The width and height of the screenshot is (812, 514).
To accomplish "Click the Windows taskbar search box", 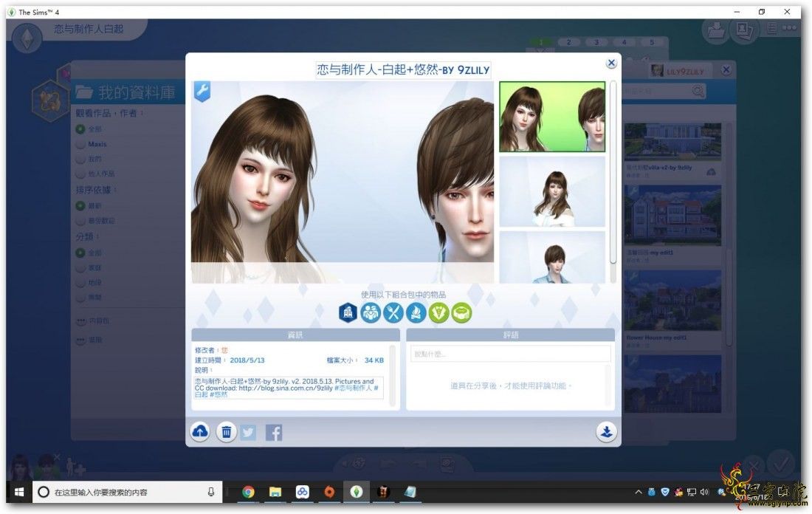I will pos(128,492).
